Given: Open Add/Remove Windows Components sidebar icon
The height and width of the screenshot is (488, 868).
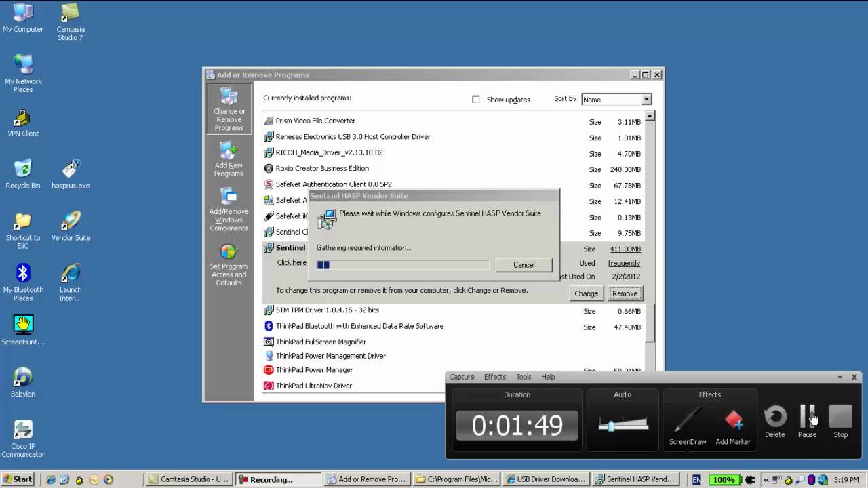Looking at the screenshot, I should 229,209.
